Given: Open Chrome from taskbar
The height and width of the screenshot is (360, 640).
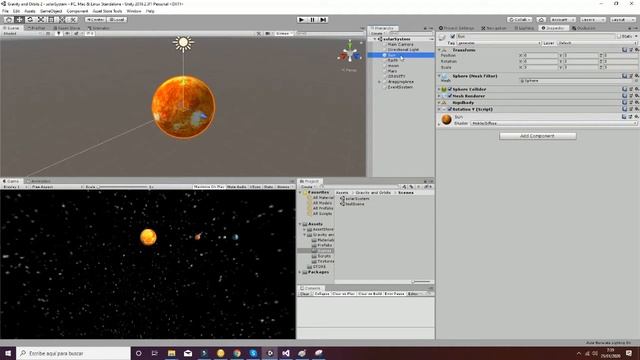Looking at the screenshot, I should tap(237, 353).
